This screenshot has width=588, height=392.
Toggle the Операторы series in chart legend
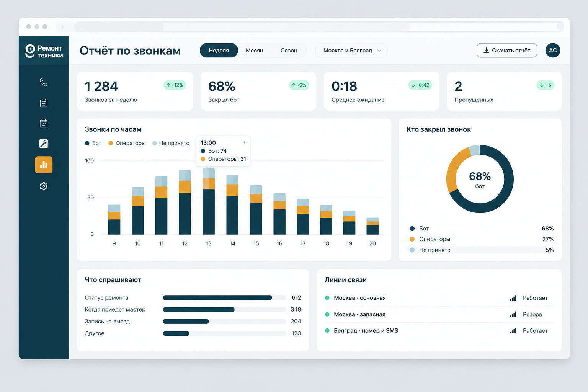pyautogui.click(x=127, y=143)
